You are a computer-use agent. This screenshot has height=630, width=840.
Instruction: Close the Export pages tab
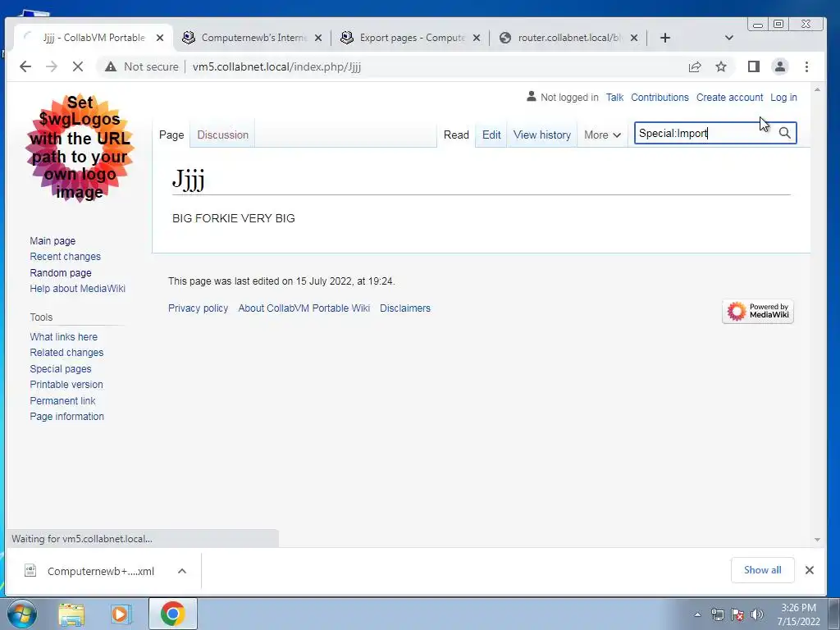click(x=477, y=38)
